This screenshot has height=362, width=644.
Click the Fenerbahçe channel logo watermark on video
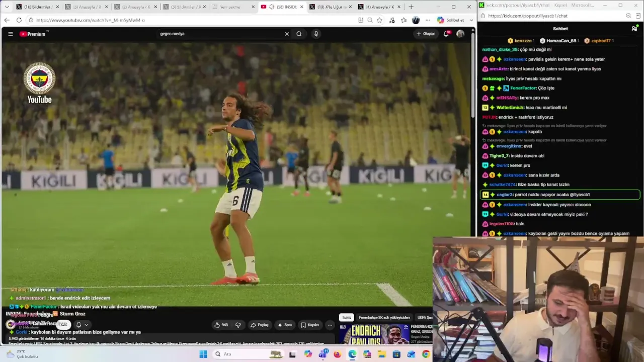click(x=39, y=83)
